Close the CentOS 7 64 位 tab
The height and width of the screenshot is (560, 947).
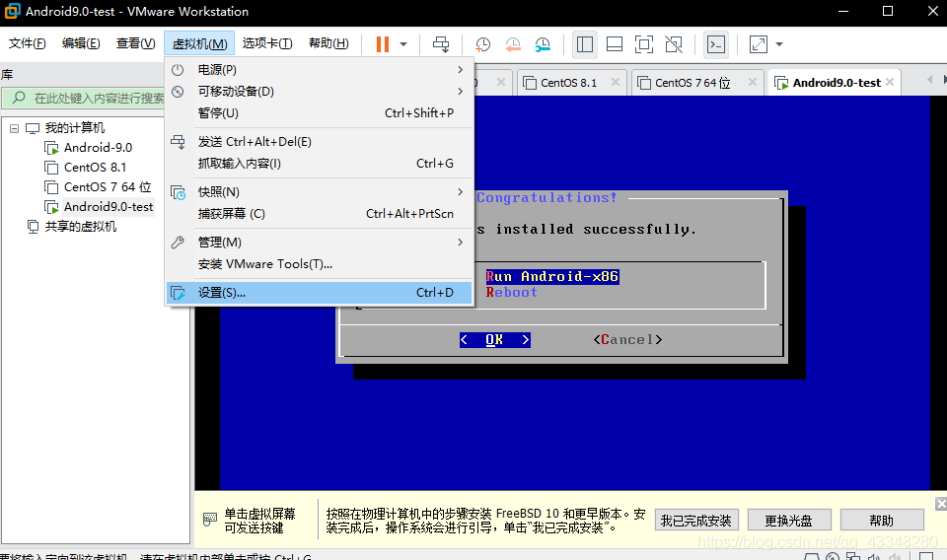(752, 82)
